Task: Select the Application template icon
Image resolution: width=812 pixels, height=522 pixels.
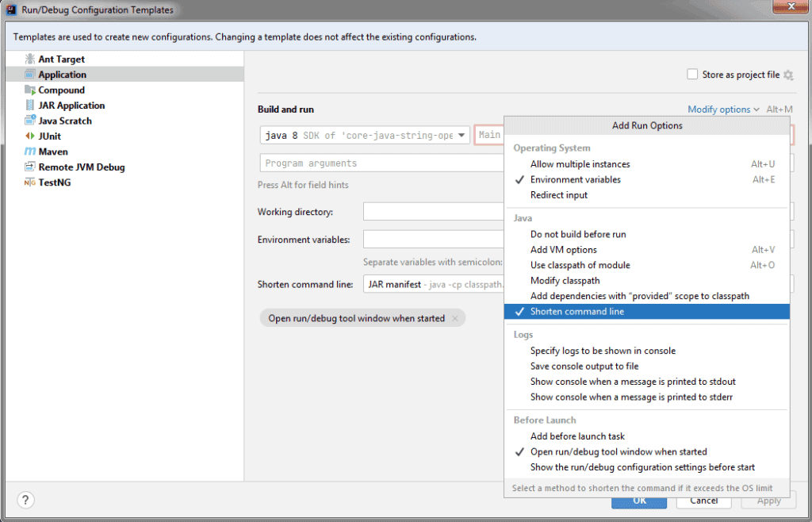Action: [29, 74]
